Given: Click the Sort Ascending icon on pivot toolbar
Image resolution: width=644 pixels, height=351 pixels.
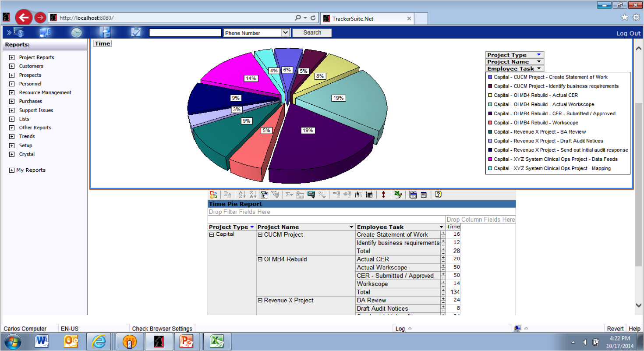Looking at the screenshot, I should [242, 194].
